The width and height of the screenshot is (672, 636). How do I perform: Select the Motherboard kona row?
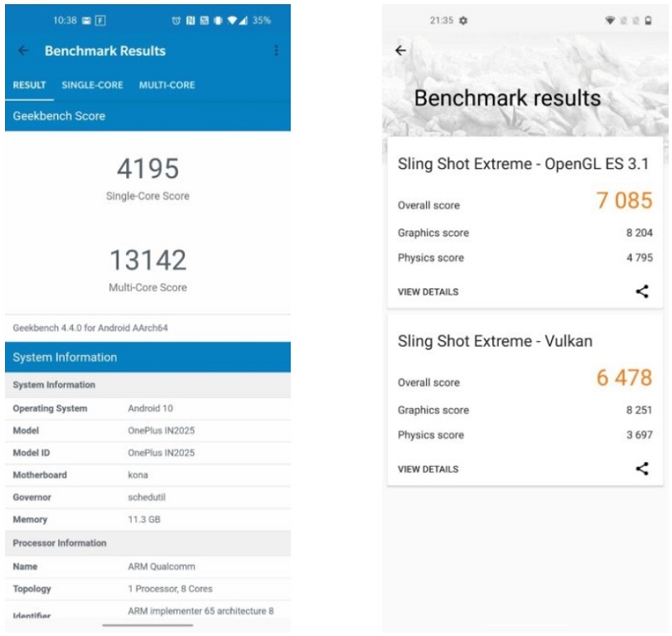(x=148, y=476)
